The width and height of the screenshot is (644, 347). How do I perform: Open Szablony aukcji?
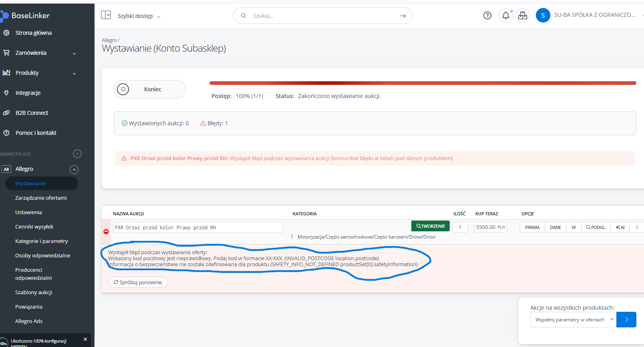[x=34, y=293]
